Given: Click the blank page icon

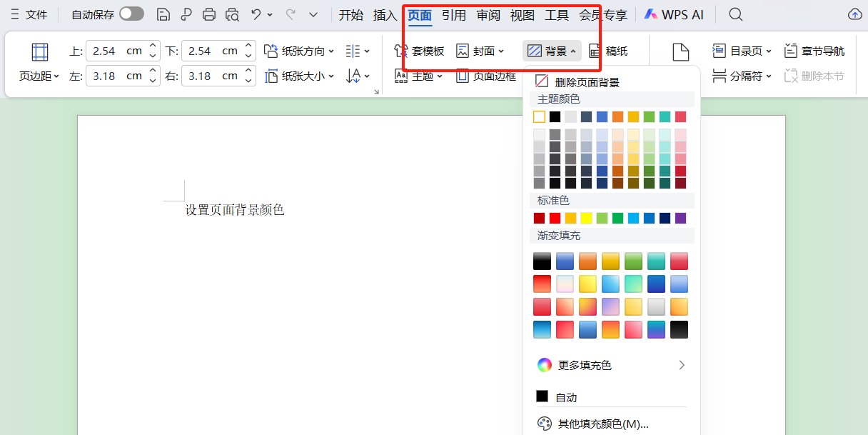Looking at the screenshot, I should [681, 51].
